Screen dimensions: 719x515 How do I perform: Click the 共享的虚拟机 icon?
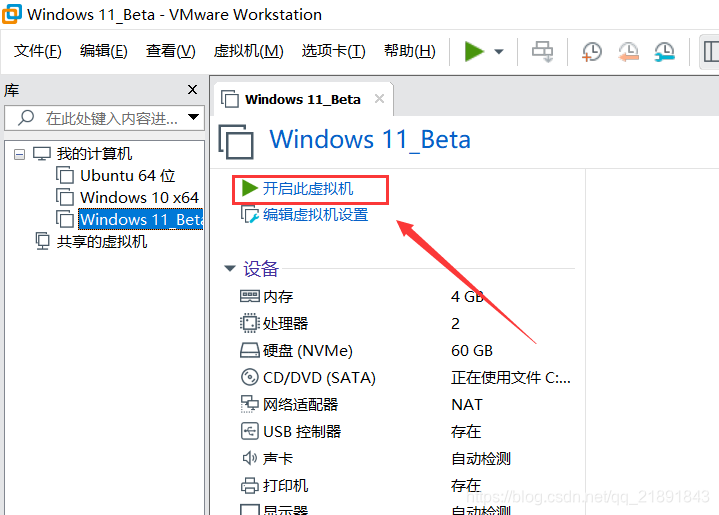(42, 241)
